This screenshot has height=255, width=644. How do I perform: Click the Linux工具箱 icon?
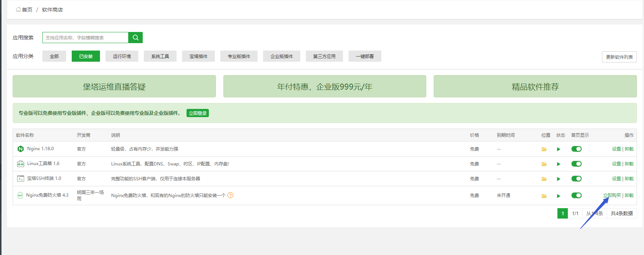[20, 164]
